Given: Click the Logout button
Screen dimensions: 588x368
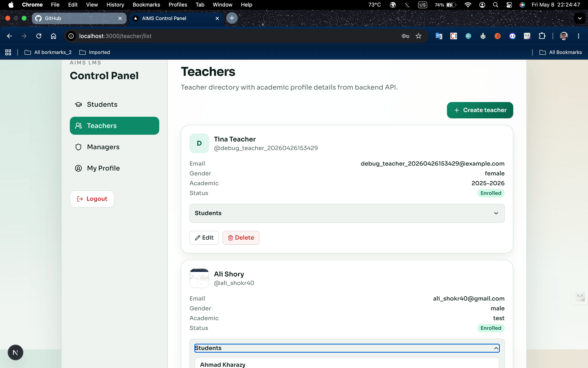Looking at the screenshot, I should pyautogui.click(x=92, y=199).
